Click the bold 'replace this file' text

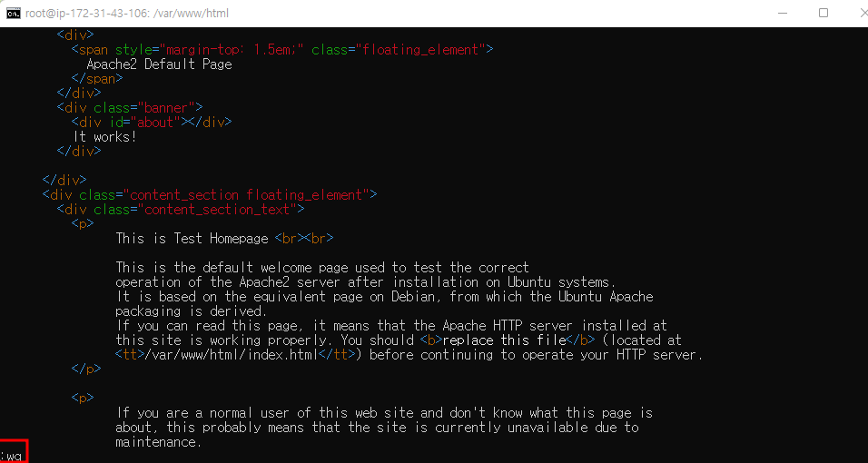point(504,340)
